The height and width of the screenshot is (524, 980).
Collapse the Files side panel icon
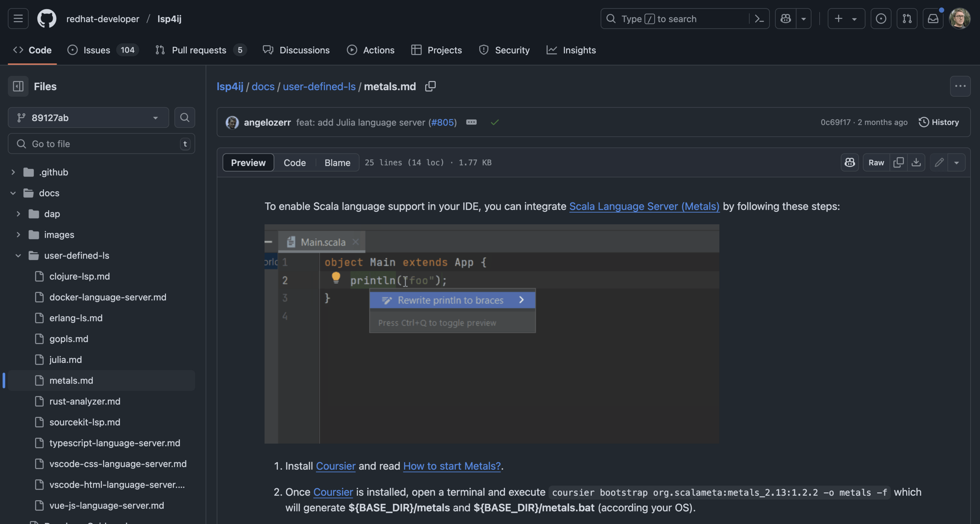pos(18,86)
